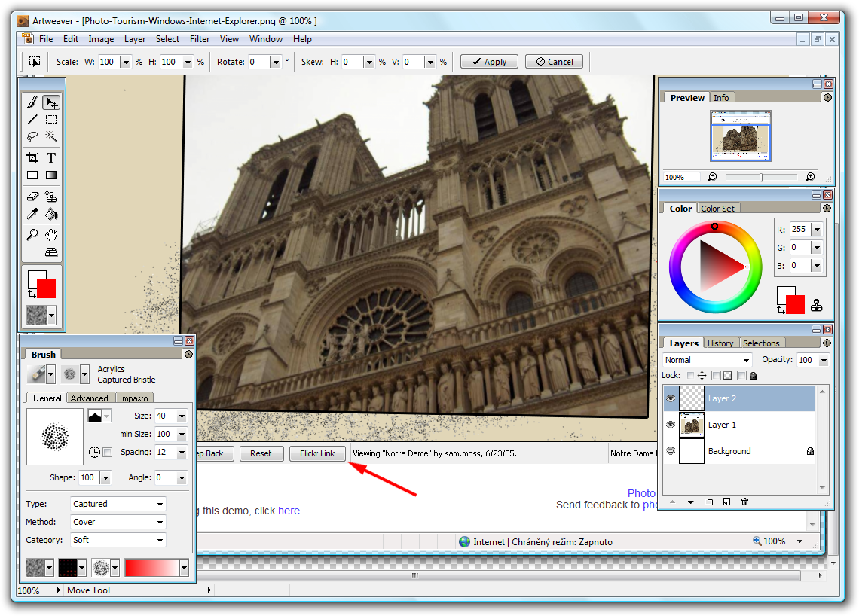This screenshot has height=616, width=859.
Task: Select the Shape rectangle tool
Action: (33, 175)
